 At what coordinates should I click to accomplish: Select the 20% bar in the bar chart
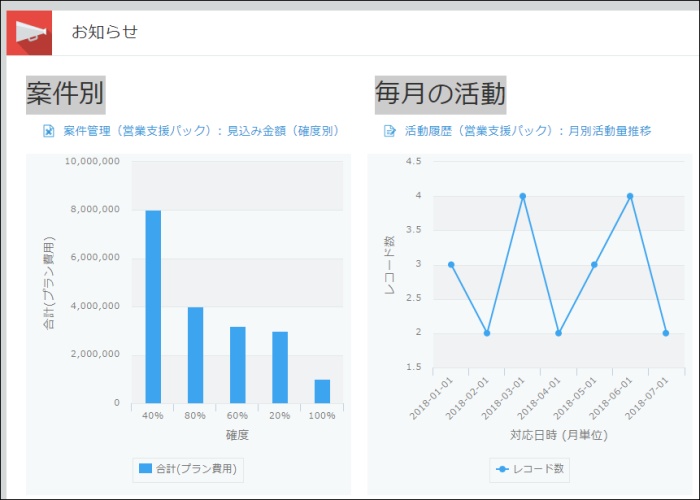click(x=280, y=367)
